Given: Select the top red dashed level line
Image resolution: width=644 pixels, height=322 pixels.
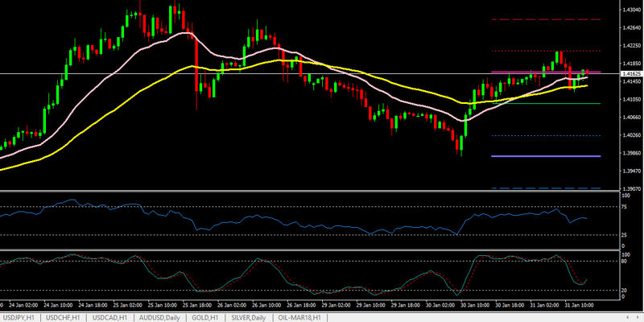Looking at the screenshot, I should [547, 19].
